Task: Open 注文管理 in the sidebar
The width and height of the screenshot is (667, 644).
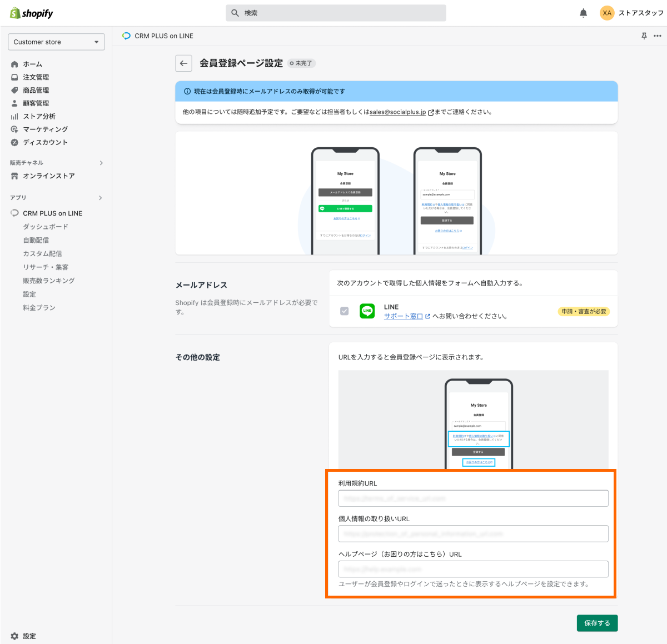Action: tap(36, 77)
